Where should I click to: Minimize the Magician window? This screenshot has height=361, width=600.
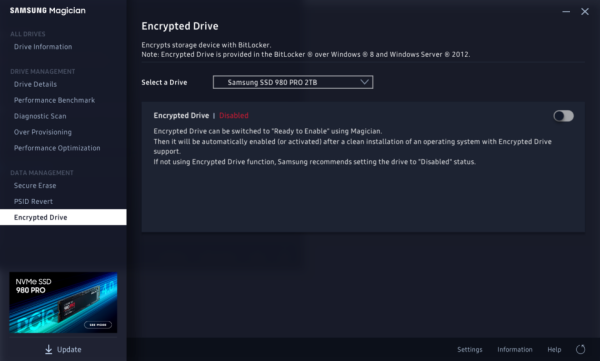coord(566,12)
